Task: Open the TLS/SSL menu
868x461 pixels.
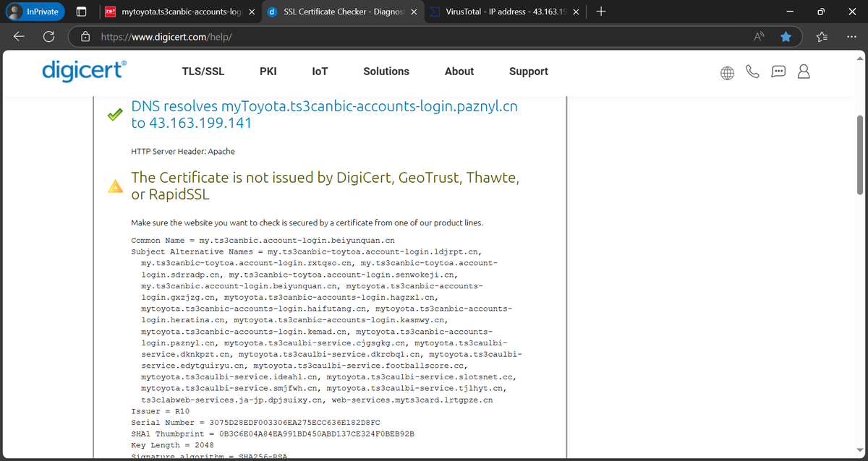Action: point(203,72)
